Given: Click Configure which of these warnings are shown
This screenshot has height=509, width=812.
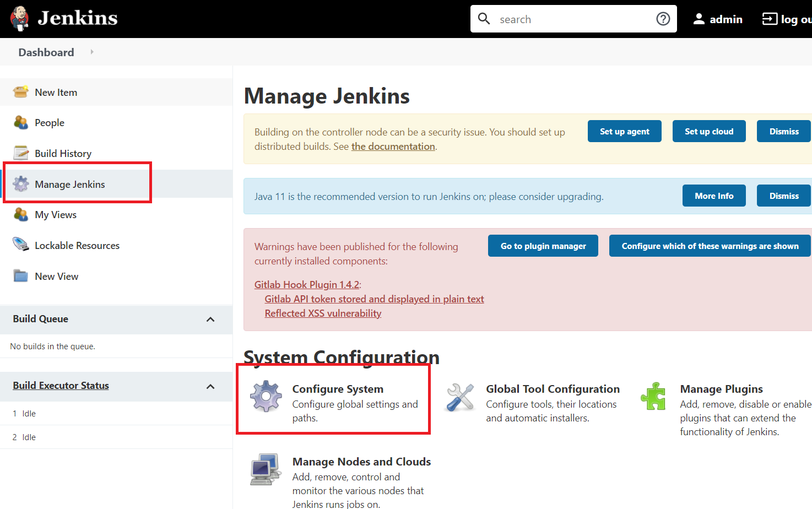Looking at the screenshot, I should tap(710, 246).
